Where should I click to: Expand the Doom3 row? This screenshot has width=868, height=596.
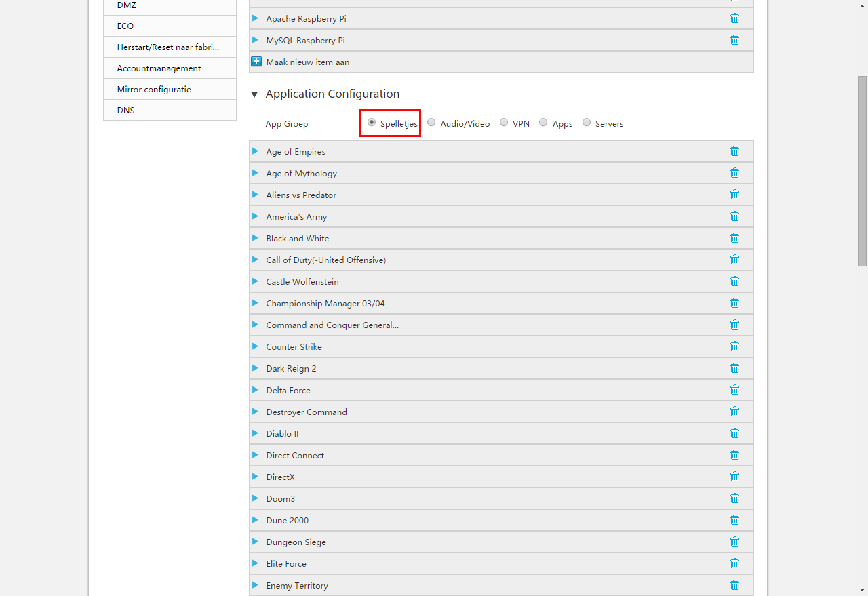(256, 498)
